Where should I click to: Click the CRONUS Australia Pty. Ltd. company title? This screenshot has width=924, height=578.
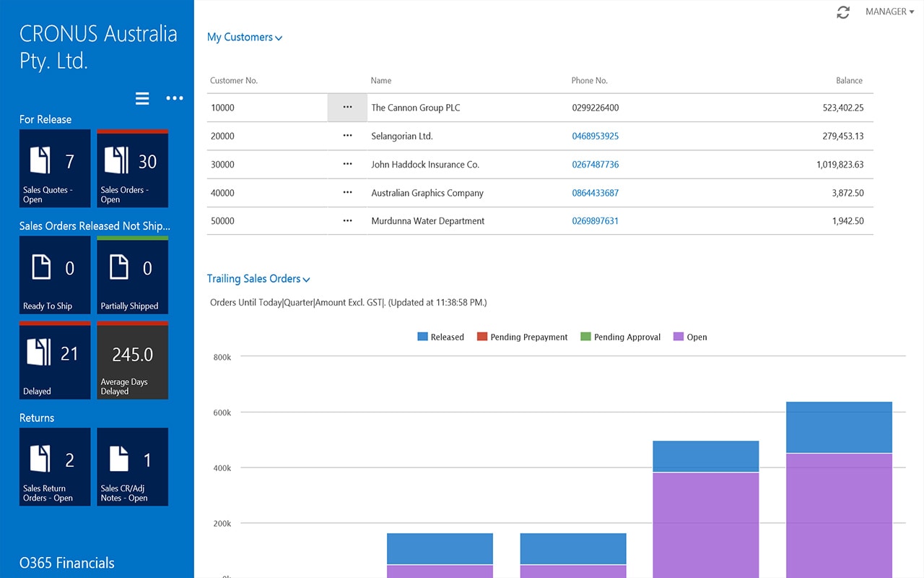[x=98, y=47]
